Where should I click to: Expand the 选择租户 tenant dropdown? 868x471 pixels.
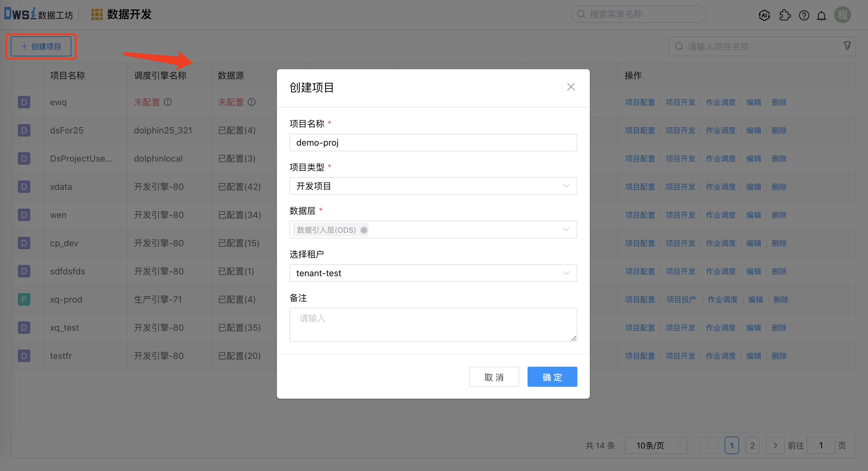433,273
